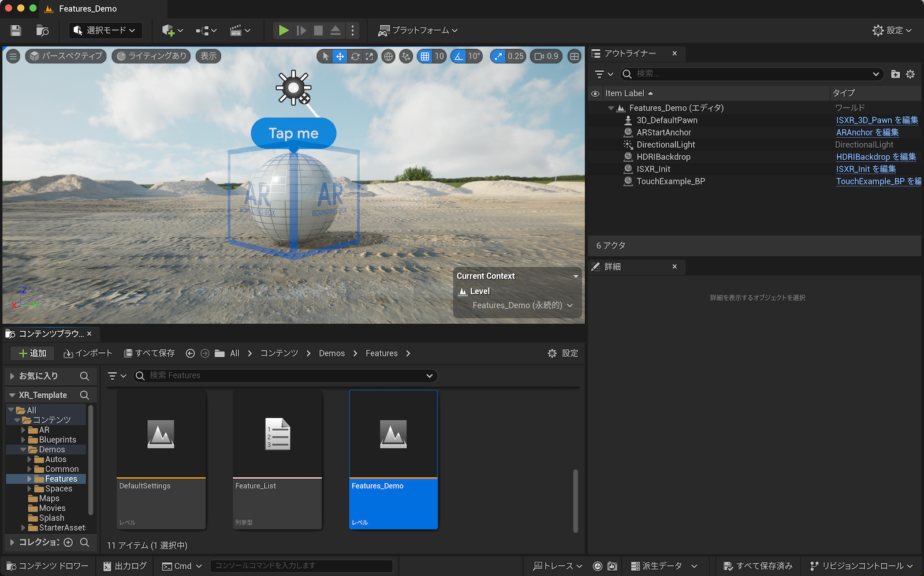Click the save level floppy disk icon
Viewport: 924px width, 576px height.
click(x=16, y=31)
